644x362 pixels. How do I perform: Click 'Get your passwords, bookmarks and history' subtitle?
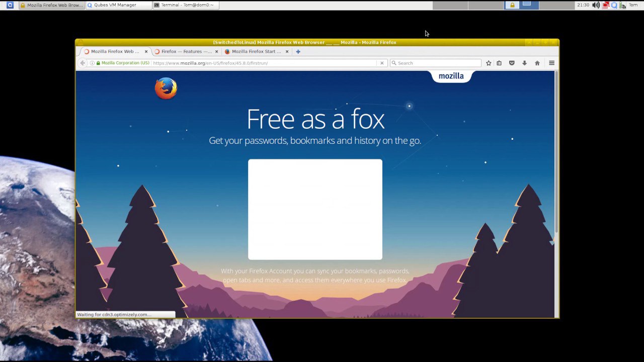(315, 141)
